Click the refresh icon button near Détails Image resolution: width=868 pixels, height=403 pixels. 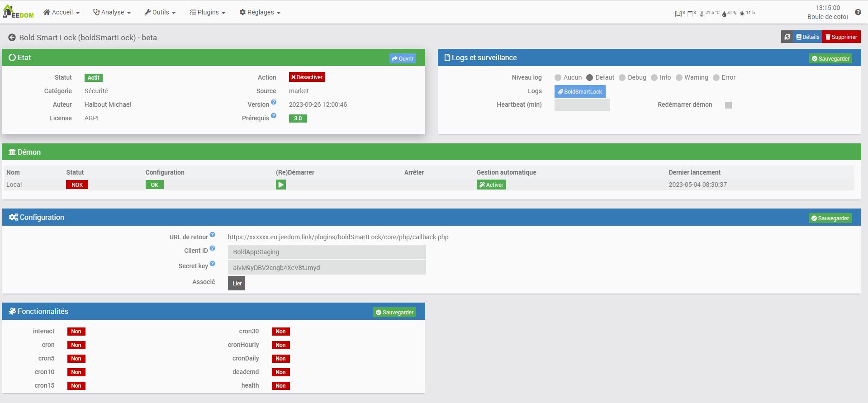point(787,37)
